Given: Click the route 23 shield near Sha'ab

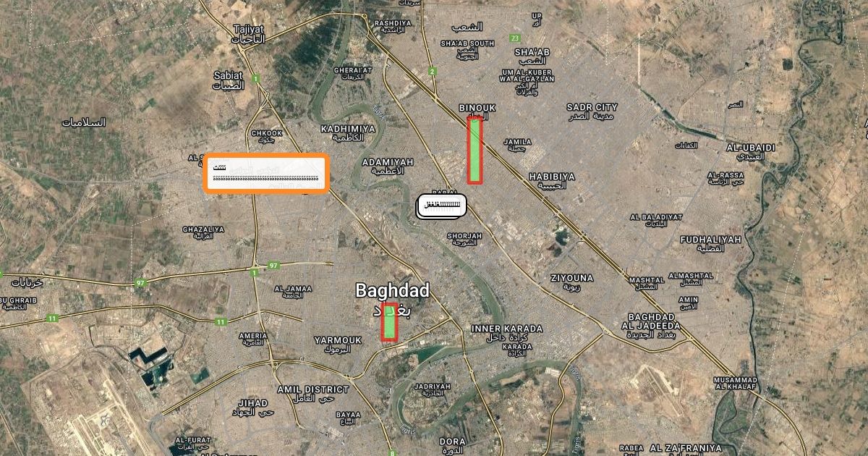Looking at the screenshot, I should (x=515, y=38).
